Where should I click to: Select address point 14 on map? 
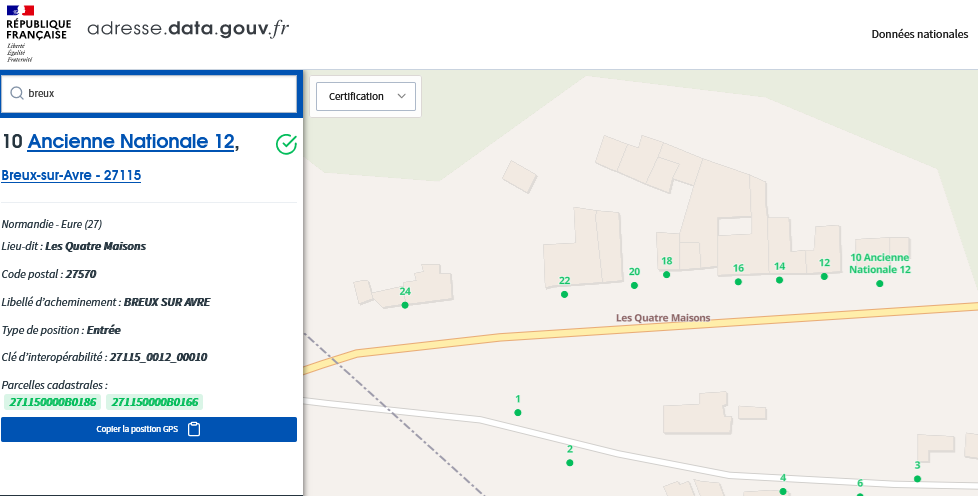pyautogui.click(x=779, y=280)
